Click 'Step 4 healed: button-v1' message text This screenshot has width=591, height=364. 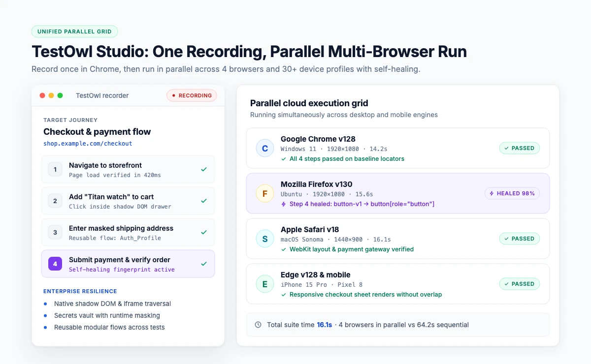[x=362, y=204]
